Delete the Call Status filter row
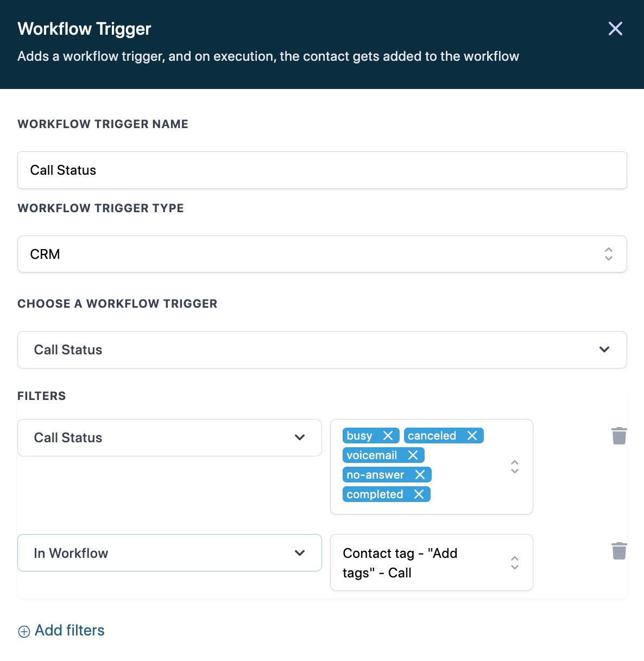 click(619, 436)
